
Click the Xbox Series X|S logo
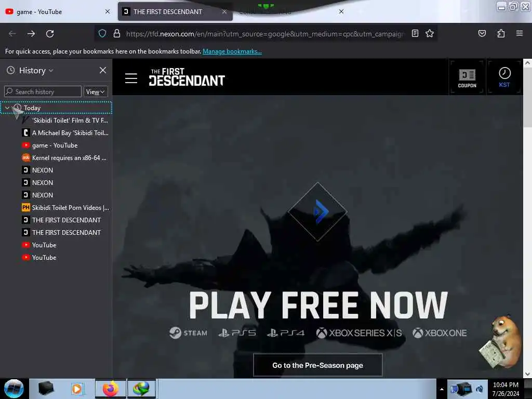359,333
